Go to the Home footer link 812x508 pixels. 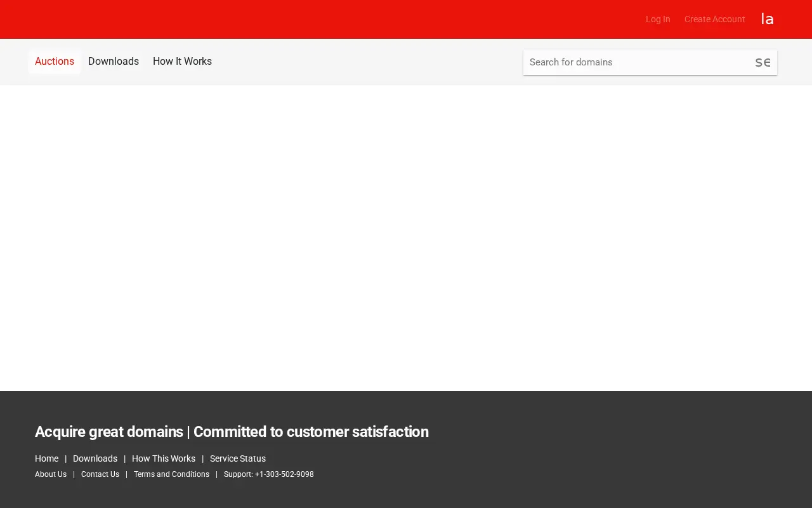(46, 458)
